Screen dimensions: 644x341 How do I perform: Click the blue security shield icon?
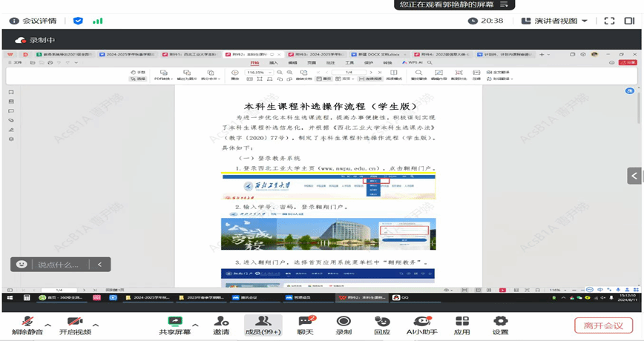78,21
